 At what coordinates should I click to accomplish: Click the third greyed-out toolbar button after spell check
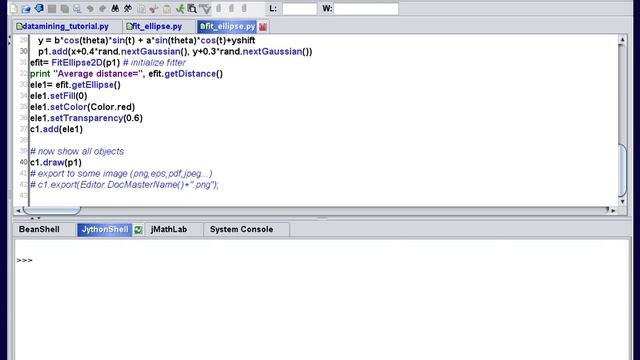coord(244,8)
